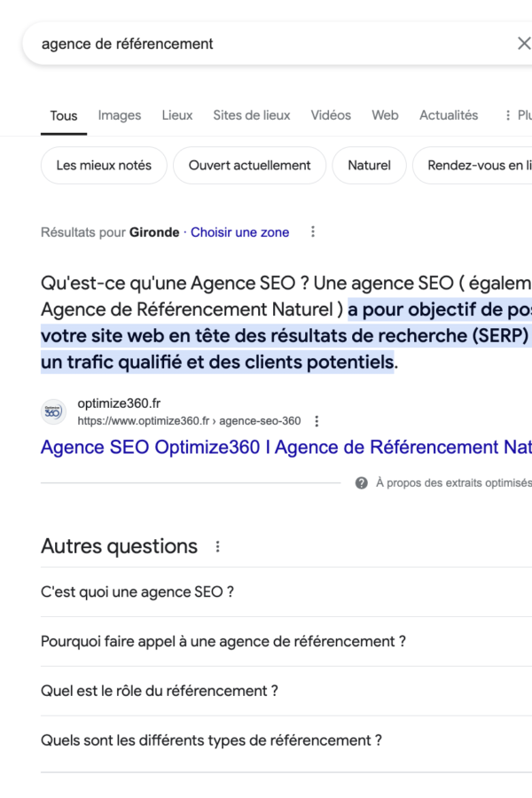Apply the Les mieux notés filter
This screenshot has width=532, height=798.
coord(104,165)
